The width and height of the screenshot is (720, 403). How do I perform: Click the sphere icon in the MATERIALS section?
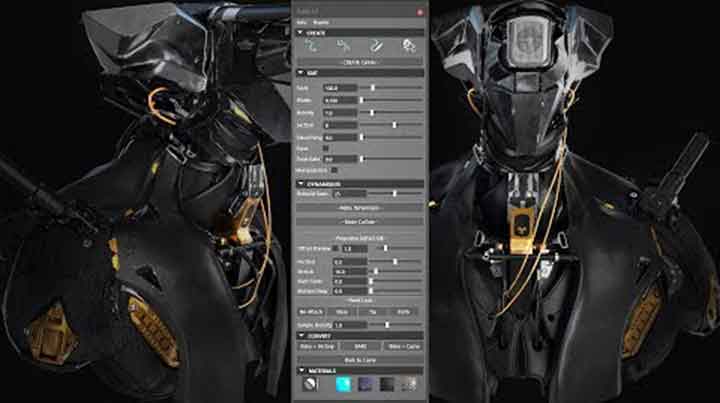coord(310,385)
